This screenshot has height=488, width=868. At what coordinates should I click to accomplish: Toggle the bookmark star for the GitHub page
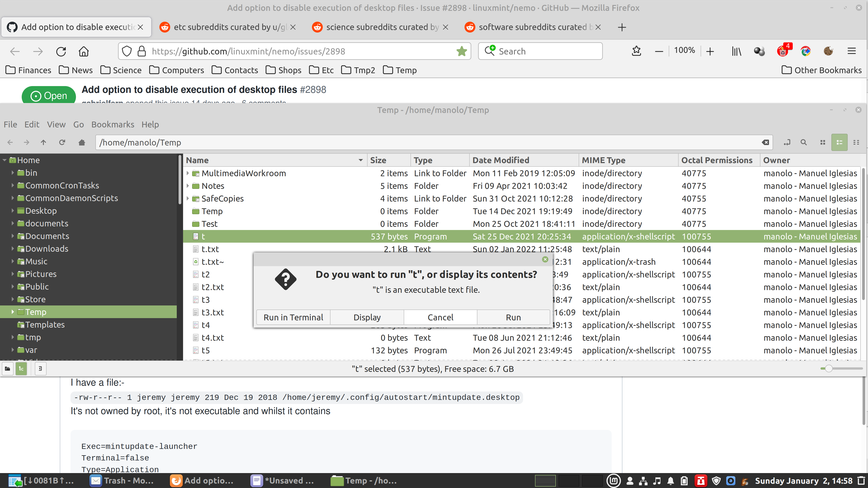click(x=462, y=51)
